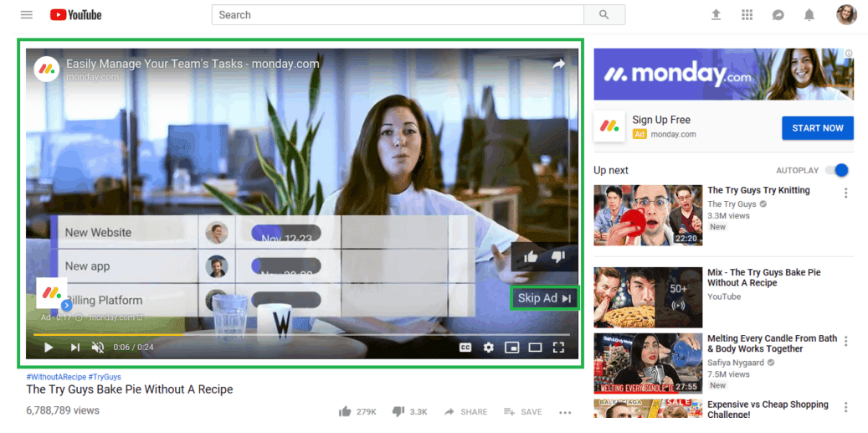Click the 'Up next' label

click(x=611, y=171)
